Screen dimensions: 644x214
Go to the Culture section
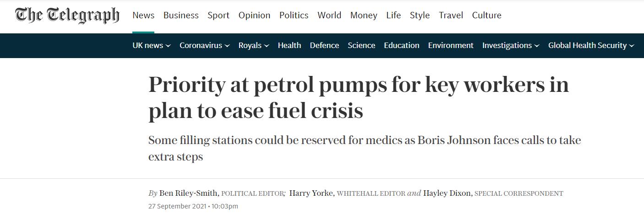pyautogui.click(x=486, y=15)
